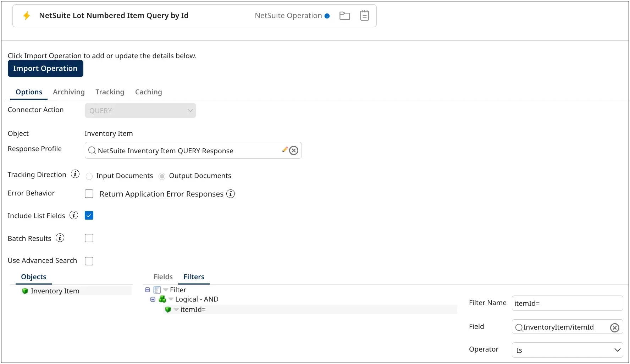630x364 pixels.
Task: Click the notes icon in the header
Action: pyautogui.click(x=364, y=16)
